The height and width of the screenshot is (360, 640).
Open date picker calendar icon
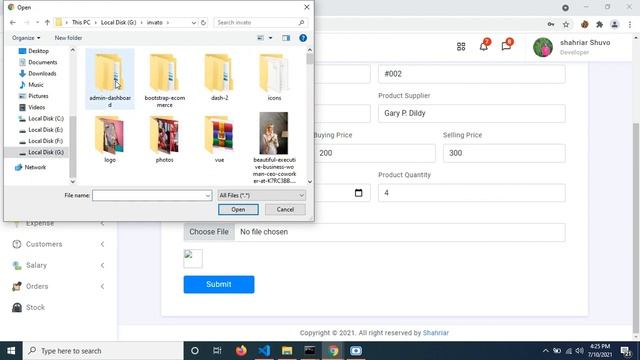click(x=358, y=193)
